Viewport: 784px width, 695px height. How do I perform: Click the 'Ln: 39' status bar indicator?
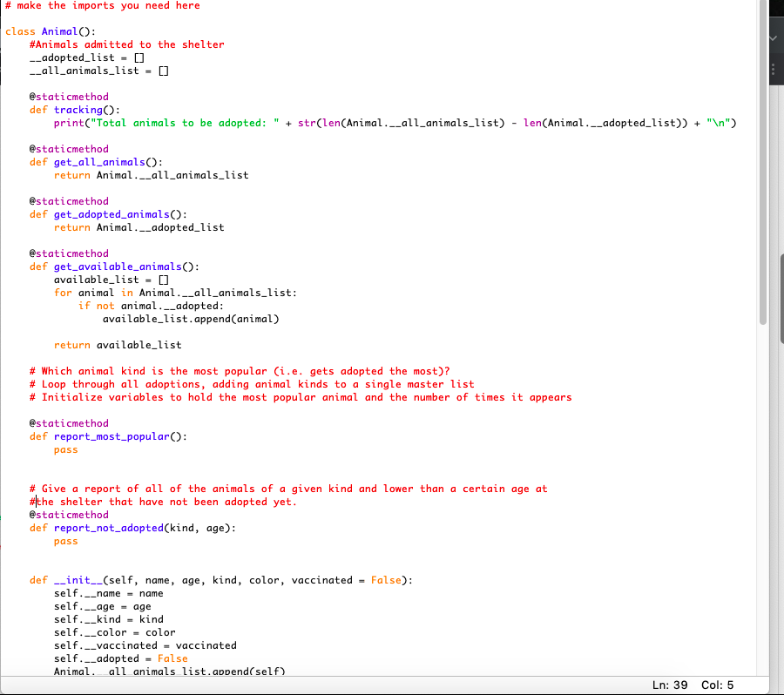670,685
